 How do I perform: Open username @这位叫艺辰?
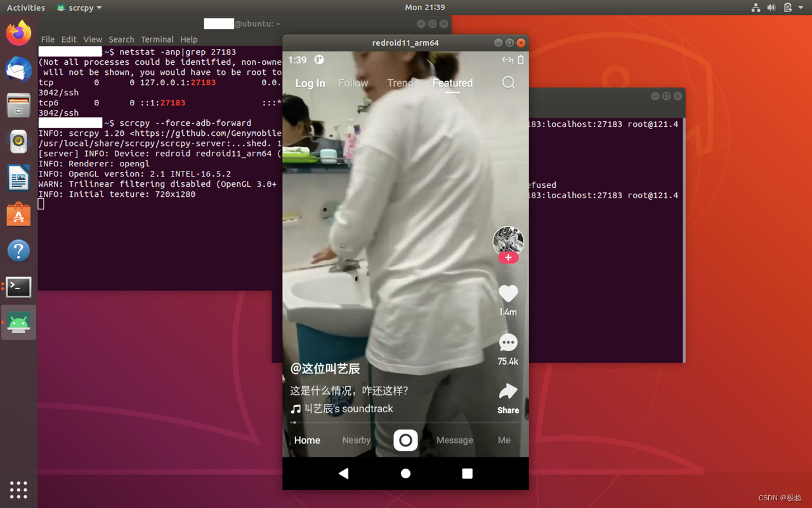(325, 368)
